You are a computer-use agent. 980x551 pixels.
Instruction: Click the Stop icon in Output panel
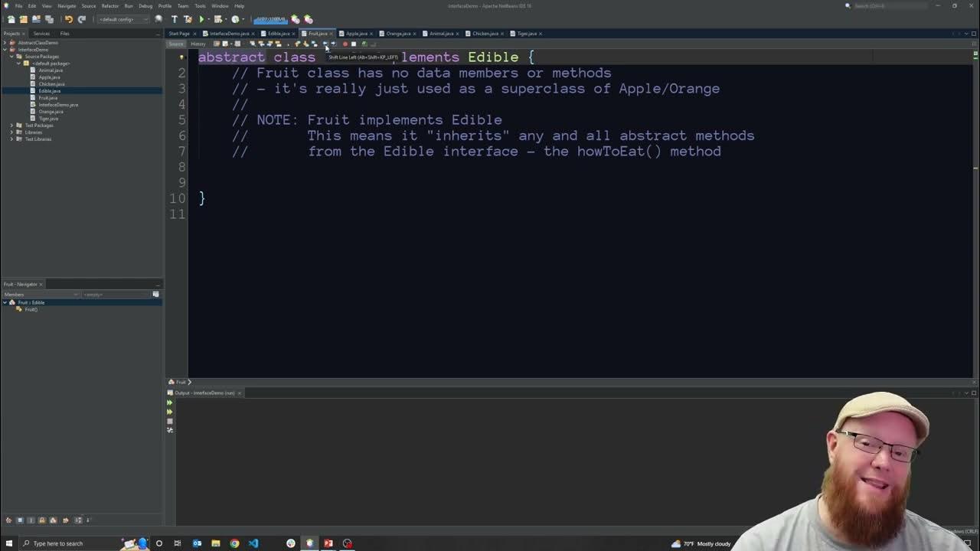pos(170,421)
